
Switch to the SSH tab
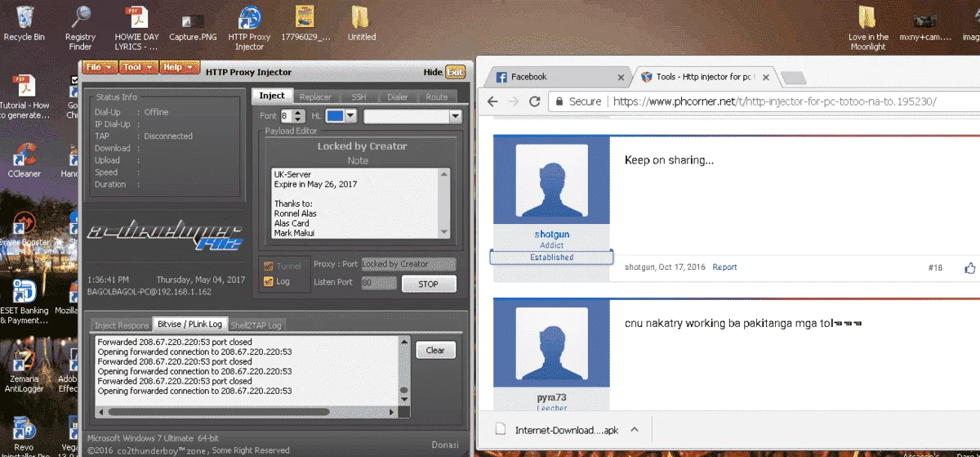tap(359, 96)
